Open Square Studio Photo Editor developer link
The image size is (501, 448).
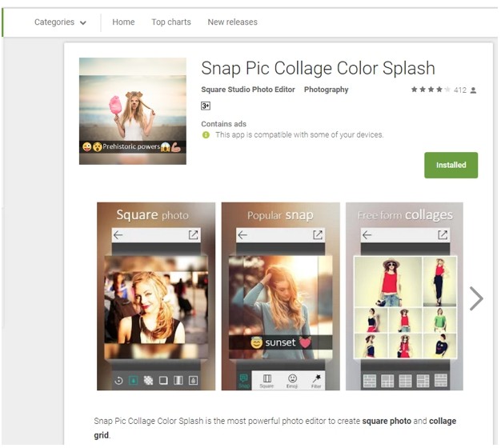[248, 90]
